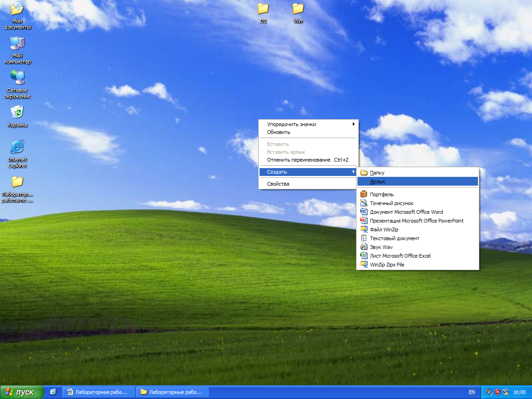This screenshot has width=532, height=399.
Task: Choose Ярлык in the Создать submenu
Action: (417, 181)
